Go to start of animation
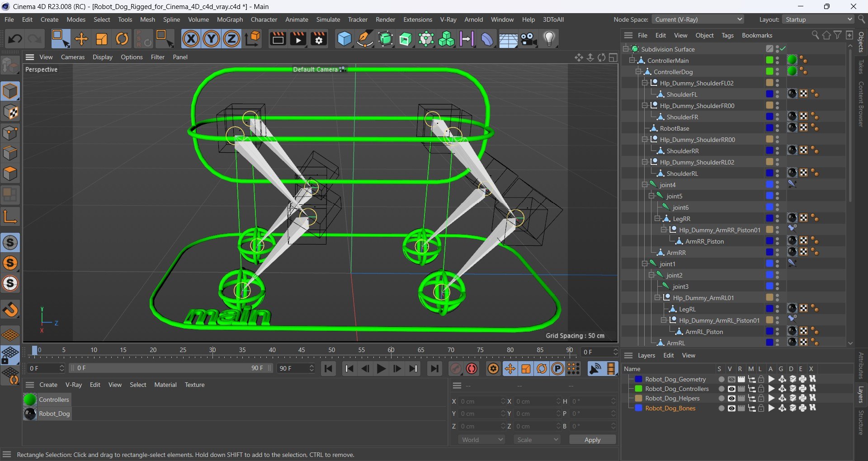The image size is (868, 461). [329, 369]
